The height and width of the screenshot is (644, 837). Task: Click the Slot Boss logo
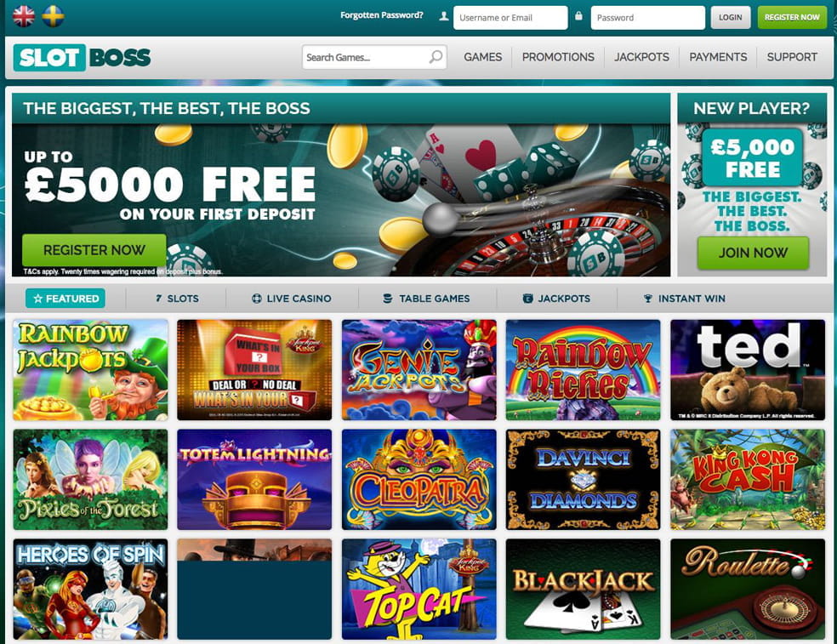click(x=83, y=58)
